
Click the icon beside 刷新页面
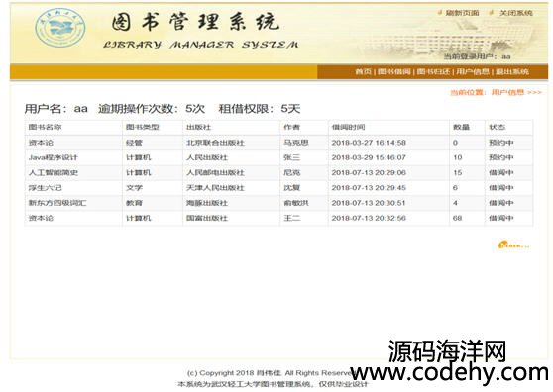click(x=440, y=13)
